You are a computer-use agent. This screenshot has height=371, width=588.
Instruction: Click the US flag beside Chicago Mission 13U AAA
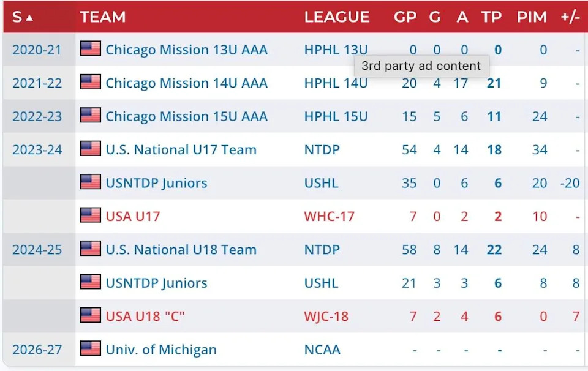[89, 50]
